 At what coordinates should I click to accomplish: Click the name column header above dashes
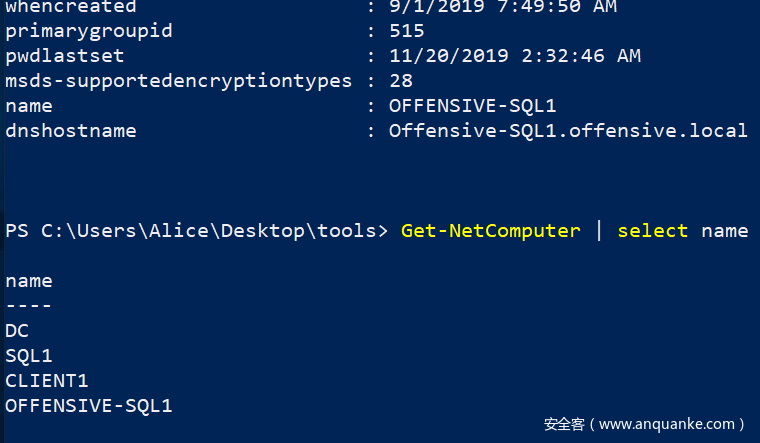tap(28, 281)
